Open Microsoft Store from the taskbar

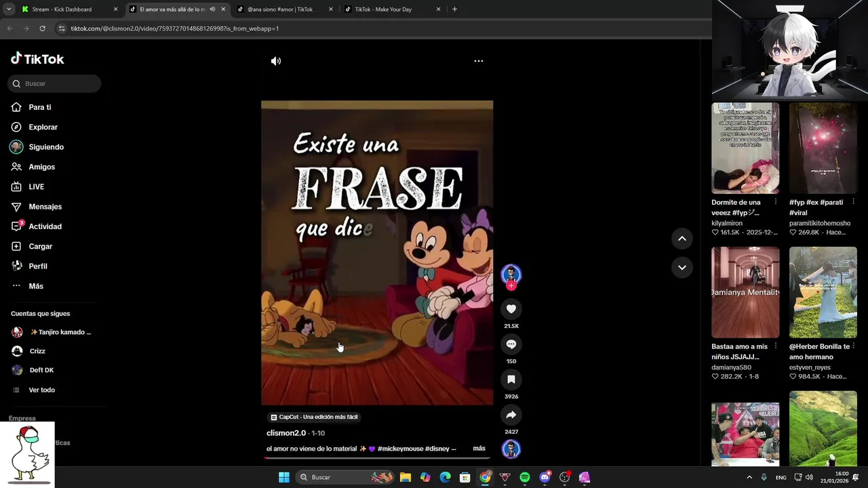pos(465,477)
